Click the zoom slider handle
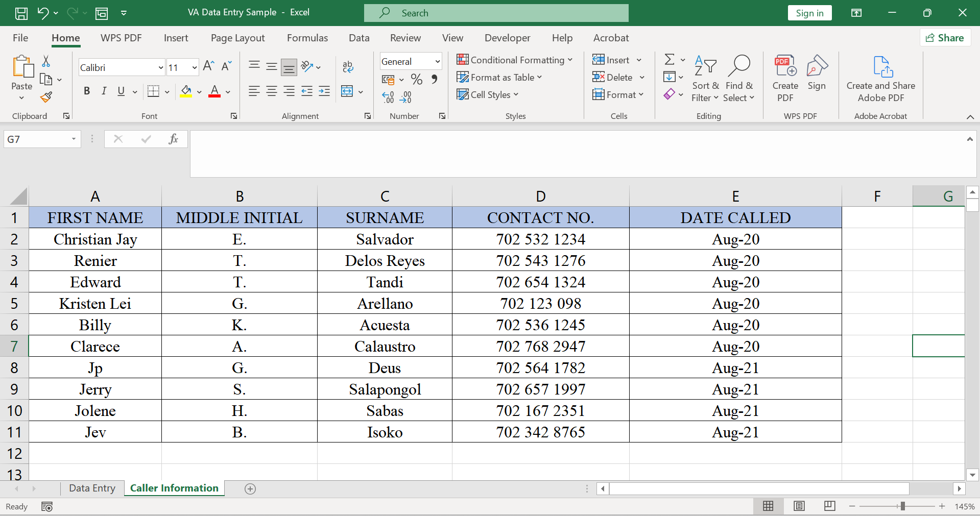980x516 pixels. (x=902, y=506)
